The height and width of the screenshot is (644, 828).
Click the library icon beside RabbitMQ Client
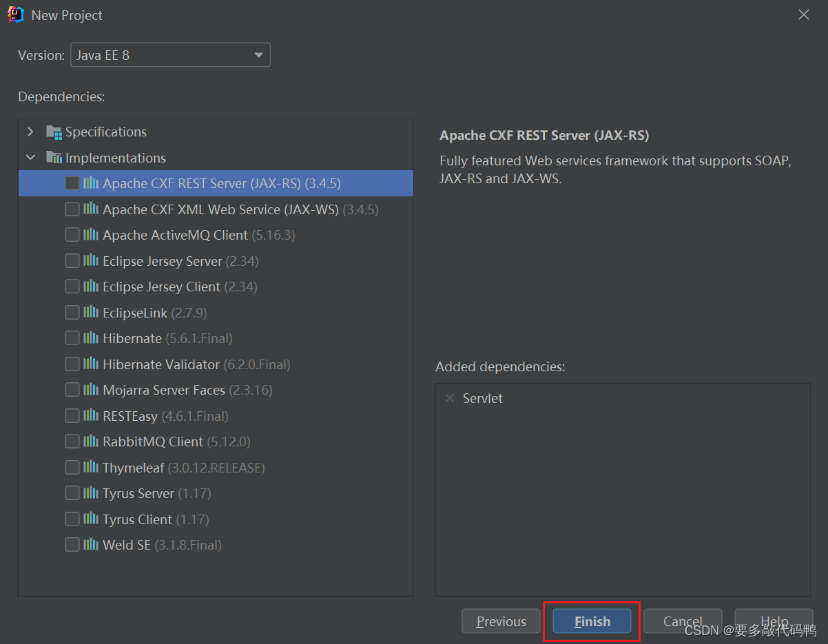[91, 442]
